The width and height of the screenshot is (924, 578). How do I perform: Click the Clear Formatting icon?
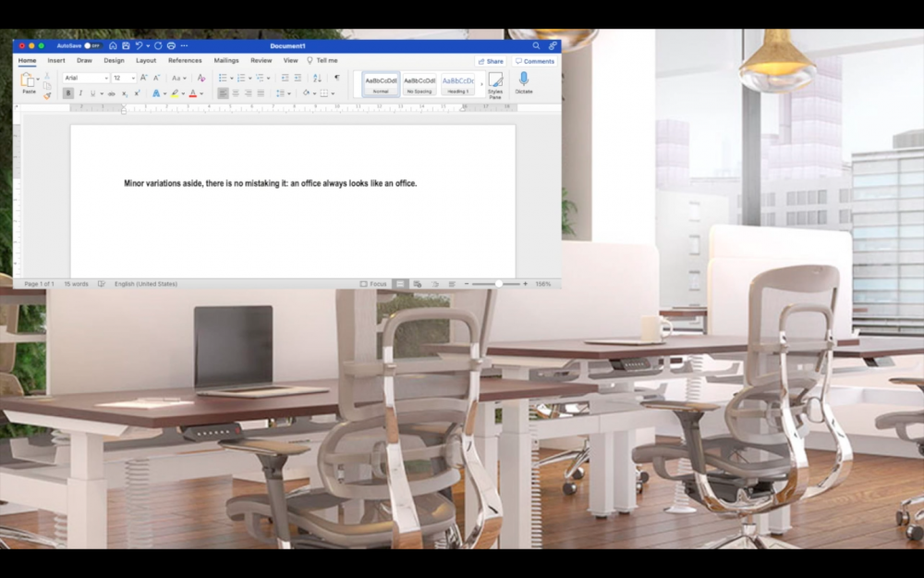(201, 78)
